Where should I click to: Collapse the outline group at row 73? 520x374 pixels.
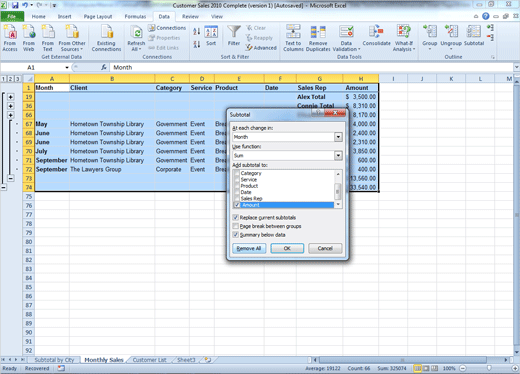click(x=11, y=178)
